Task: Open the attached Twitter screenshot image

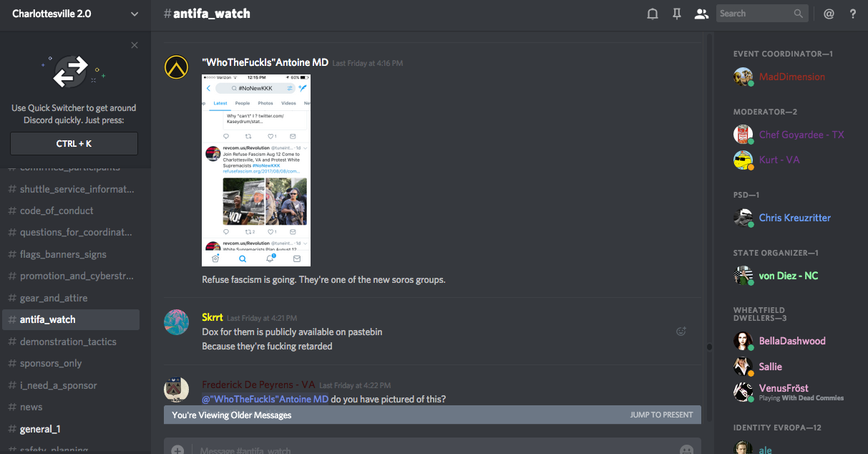Action: point(255,170)
